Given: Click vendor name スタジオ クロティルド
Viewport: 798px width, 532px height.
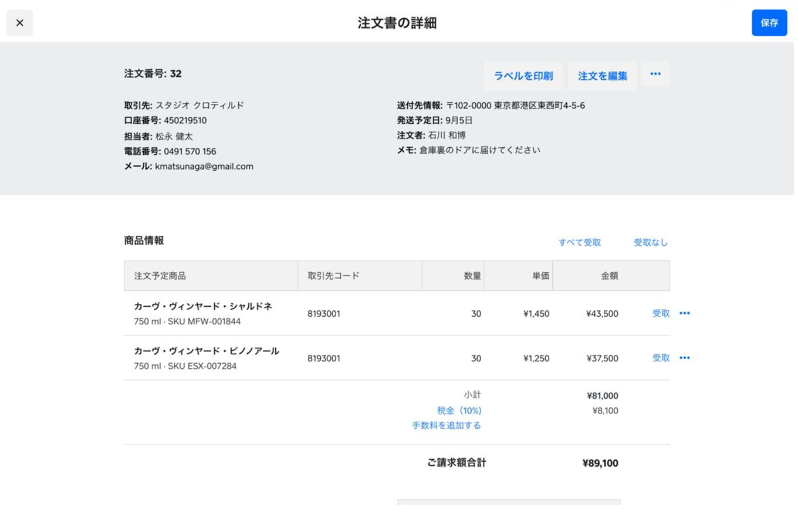Looking at the screenshot, I should coord(199,106).
